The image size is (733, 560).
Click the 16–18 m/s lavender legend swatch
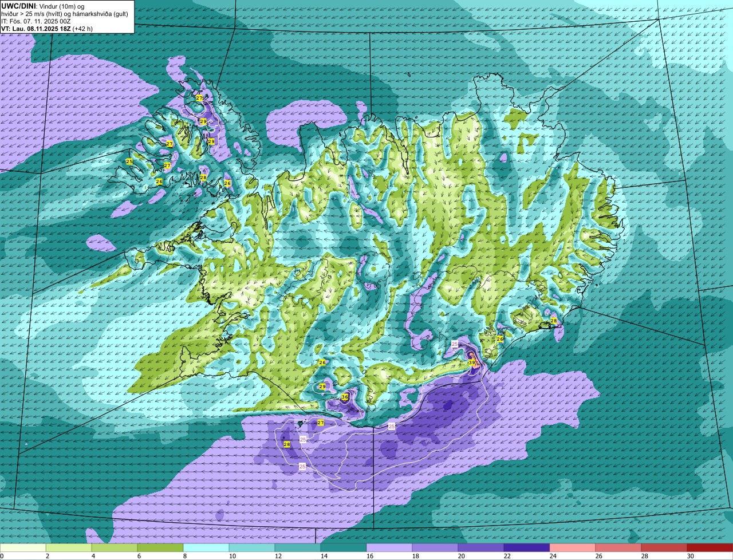click(389, 548)
